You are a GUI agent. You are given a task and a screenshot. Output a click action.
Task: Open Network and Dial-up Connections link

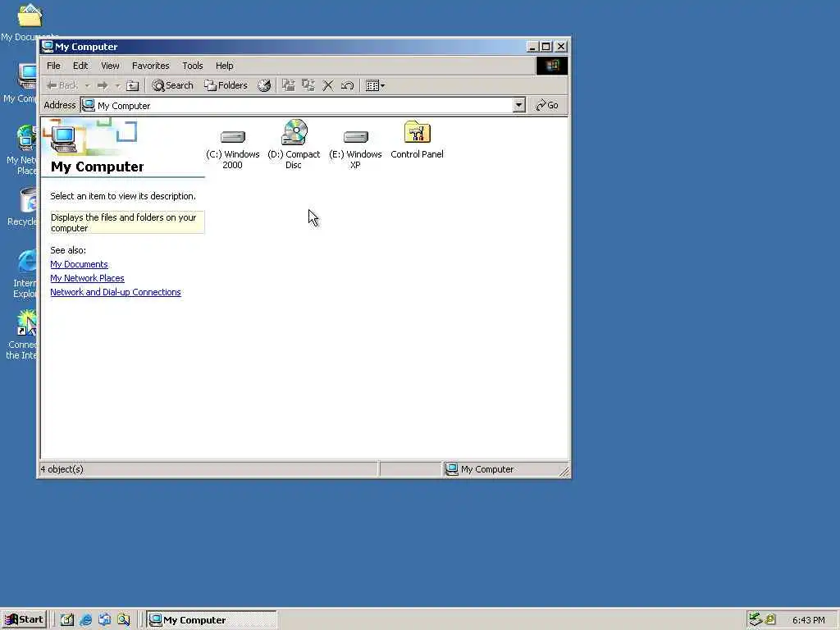click(116, 292)
